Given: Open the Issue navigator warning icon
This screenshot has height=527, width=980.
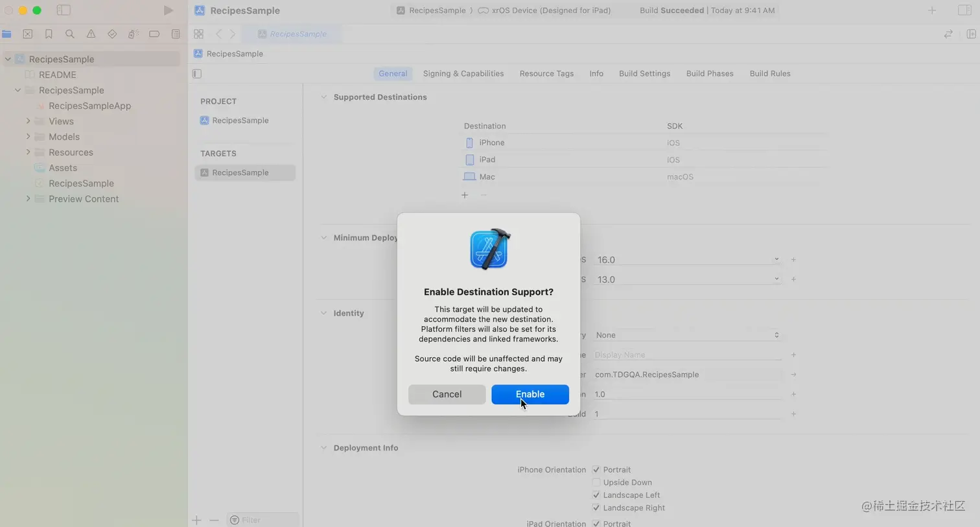Looking at the screenshot, I should tap(91, 34).
